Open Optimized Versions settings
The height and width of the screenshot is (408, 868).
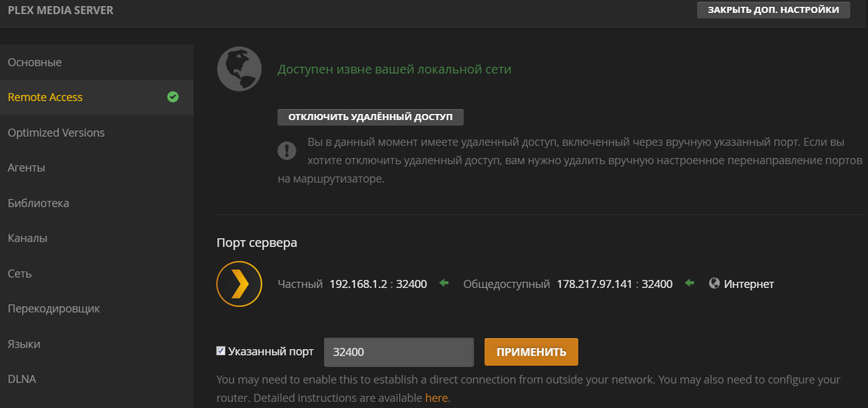tap(56, 133)
